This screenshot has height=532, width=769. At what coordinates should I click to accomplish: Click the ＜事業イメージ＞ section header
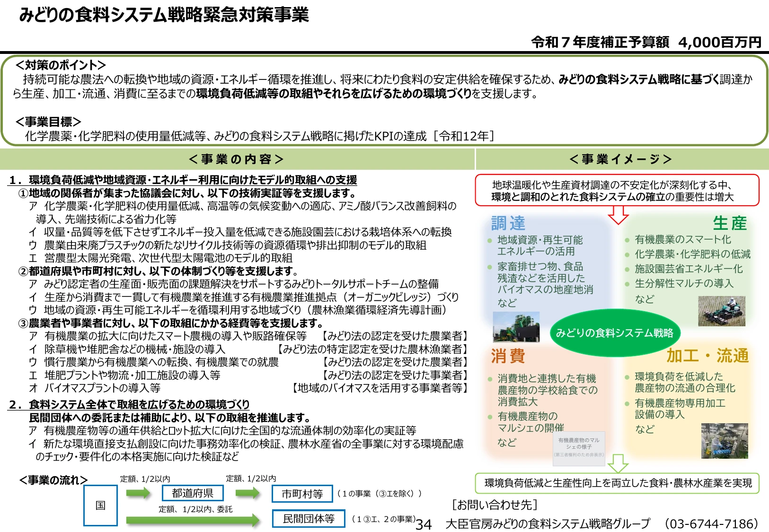coord(621,159)
